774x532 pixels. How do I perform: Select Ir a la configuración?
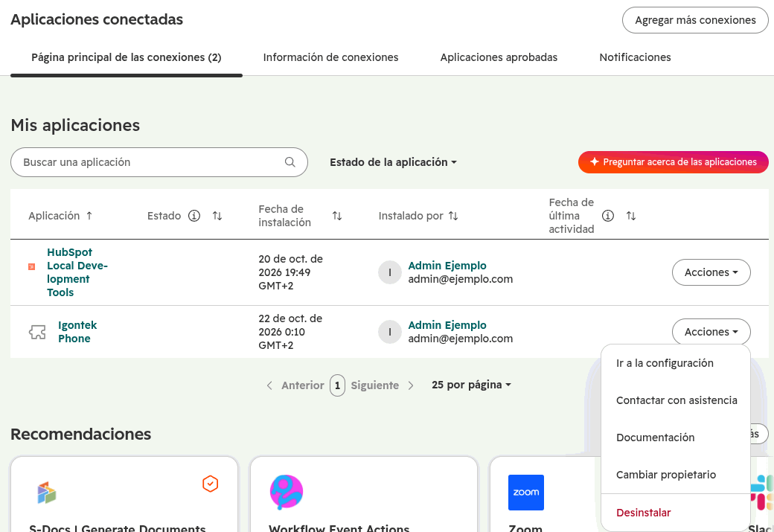[x=676, y=363]
